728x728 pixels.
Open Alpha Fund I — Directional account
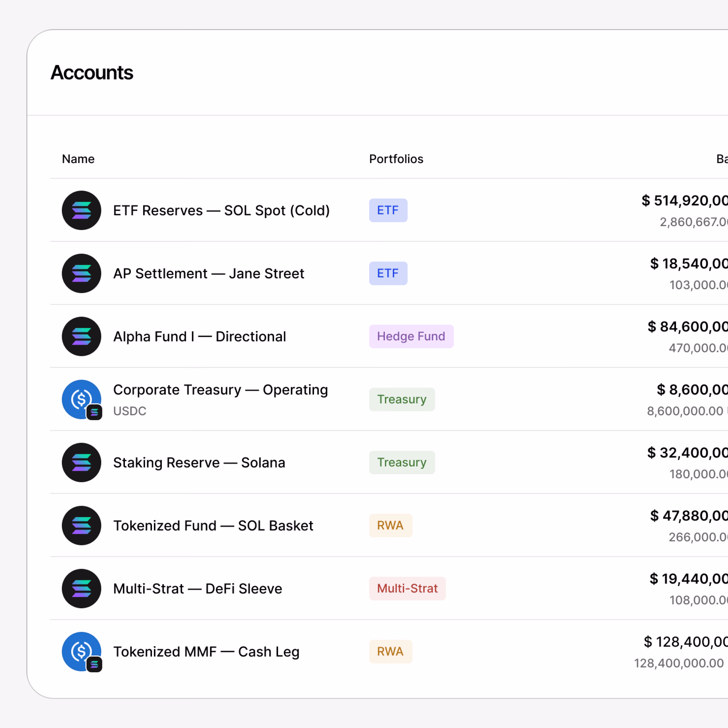coord(200,336)
